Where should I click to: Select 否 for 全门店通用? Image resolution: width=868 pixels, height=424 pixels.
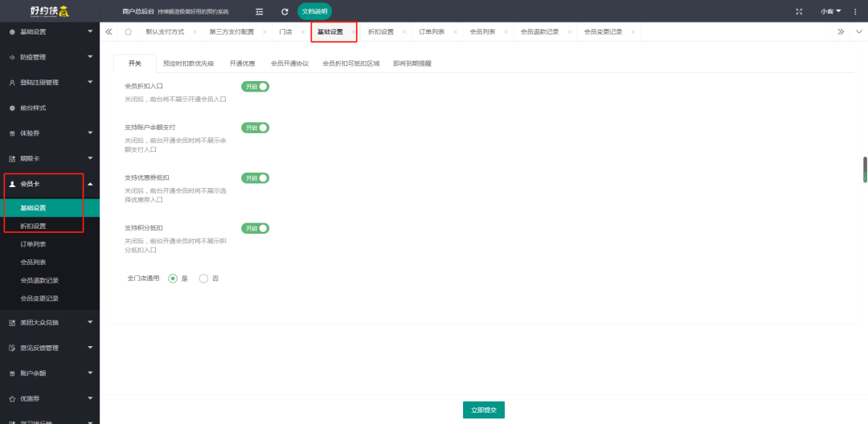click(203, 279)
